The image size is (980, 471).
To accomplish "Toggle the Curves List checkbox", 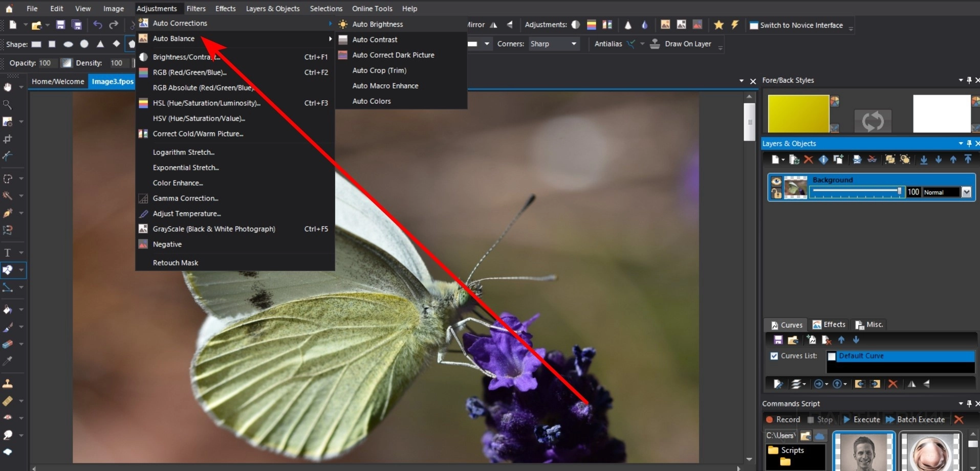I will (774, 356).
